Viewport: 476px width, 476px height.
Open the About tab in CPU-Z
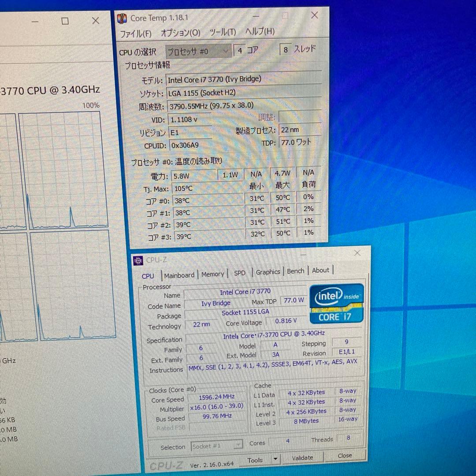[320, 271]
